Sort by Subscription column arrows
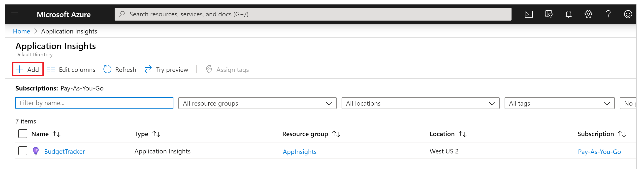 pos(622,134)
